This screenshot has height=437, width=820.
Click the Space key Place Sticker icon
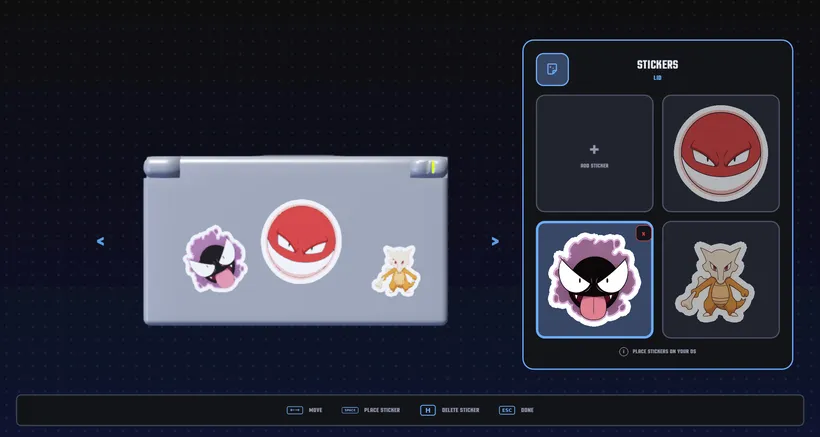click(x=350, y=410)
